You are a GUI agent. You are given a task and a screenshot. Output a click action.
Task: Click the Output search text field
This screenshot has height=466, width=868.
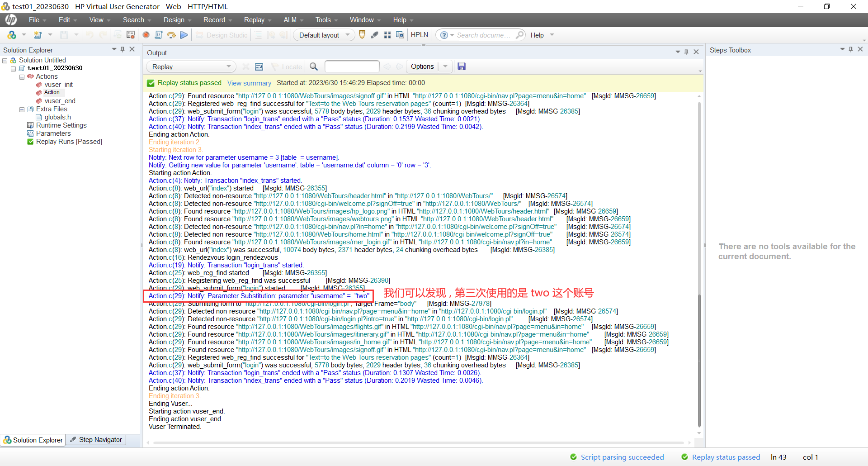[352, 67]
